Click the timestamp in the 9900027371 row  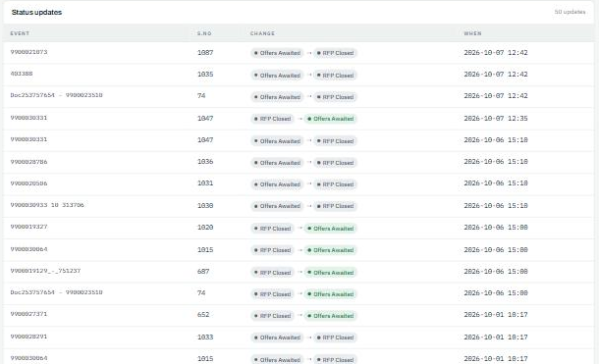click(x=496, y=314)
